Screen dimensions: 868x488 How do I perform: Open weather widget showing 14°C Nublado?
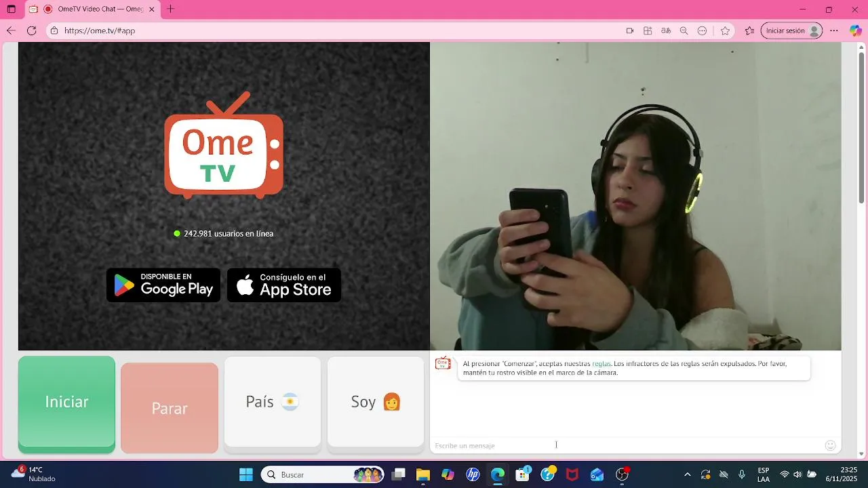[x=33, y=474]
